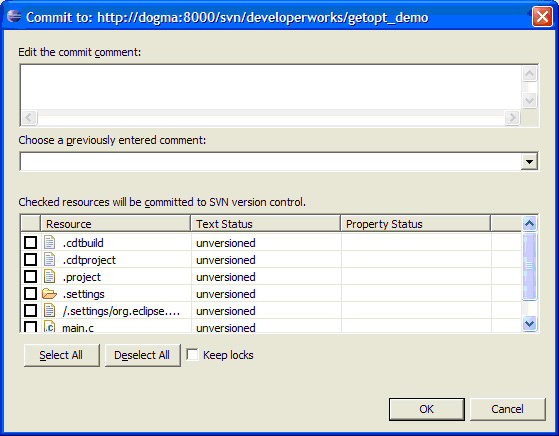Click the resource list scroll-up arrow

(529, 224)
